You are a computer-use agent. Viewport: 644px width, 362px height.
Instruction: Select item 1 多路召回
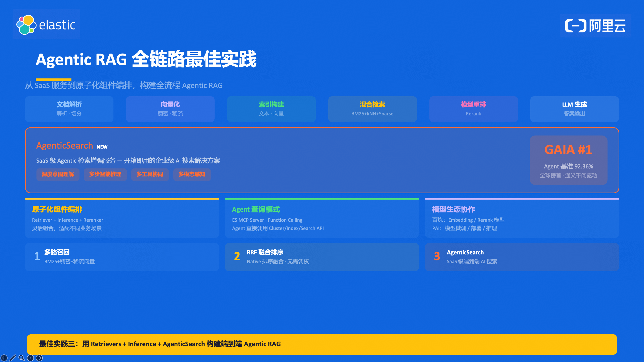point(122,257)
